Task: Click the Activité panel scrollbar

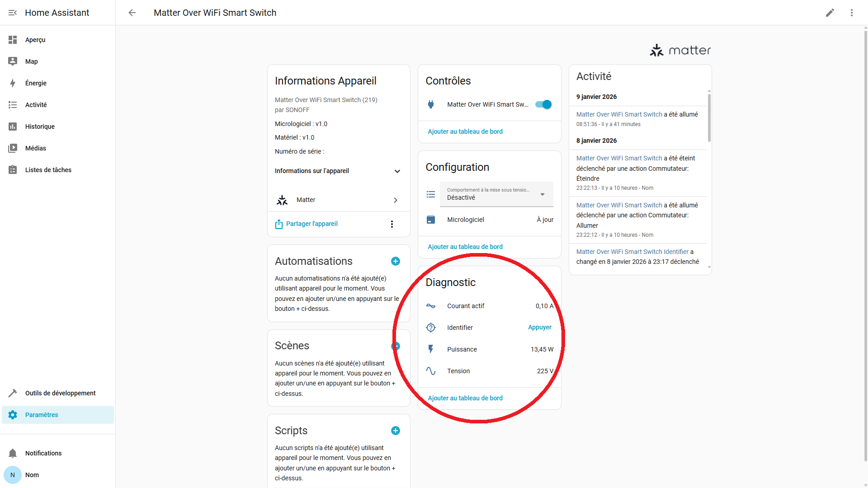Action: [709, 117]
